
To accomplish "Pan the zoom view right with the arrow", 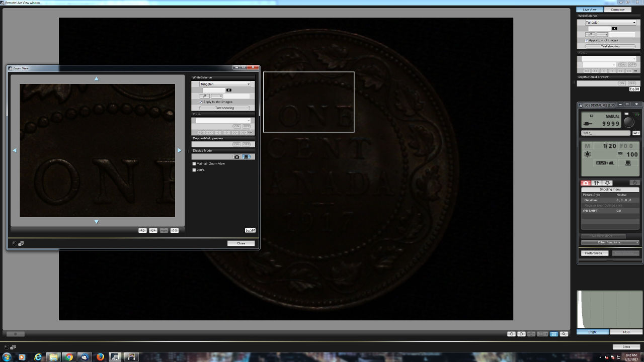I will pos(180,150).
